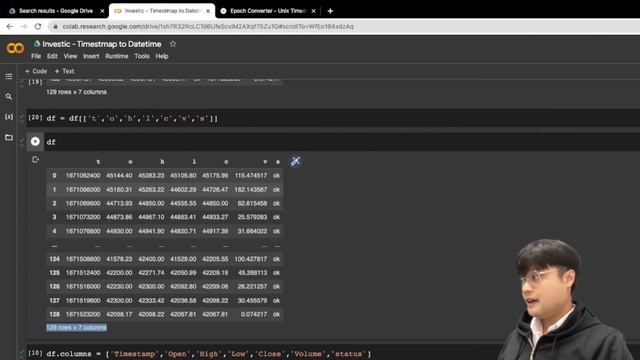Click ok status in row 0
The height and width of the screenshot is (360, 640).
pyautogui.click(x=276, y=176)
